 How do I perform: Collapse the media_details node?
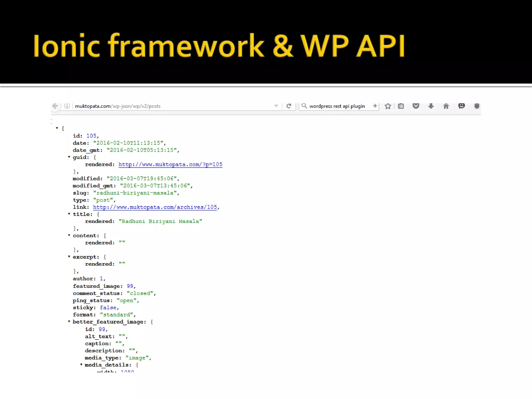[81, 364]
